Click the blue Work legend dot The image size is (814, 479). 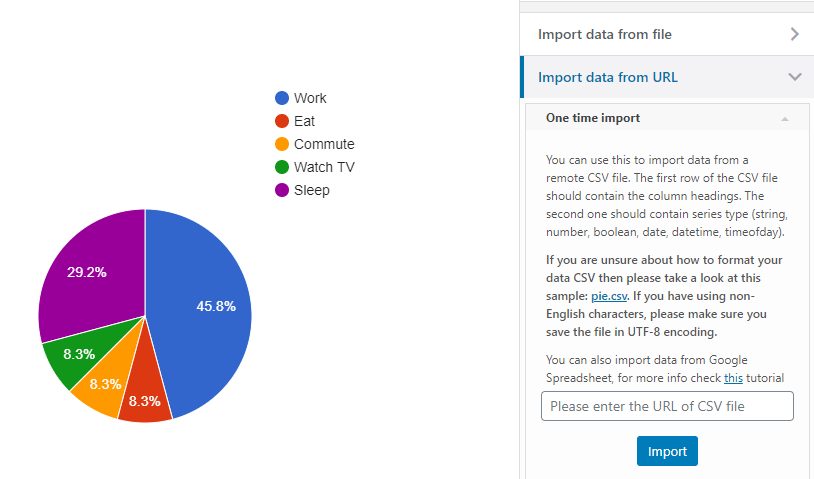coord(282,98)
